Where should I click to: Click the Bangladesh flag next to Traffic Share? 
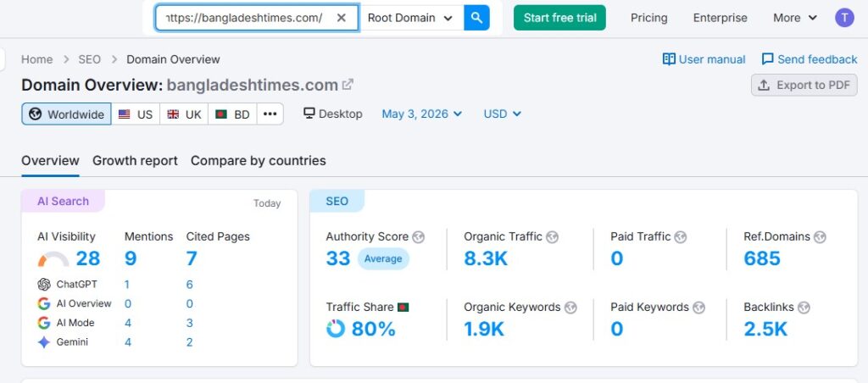[x=403, y=308]
